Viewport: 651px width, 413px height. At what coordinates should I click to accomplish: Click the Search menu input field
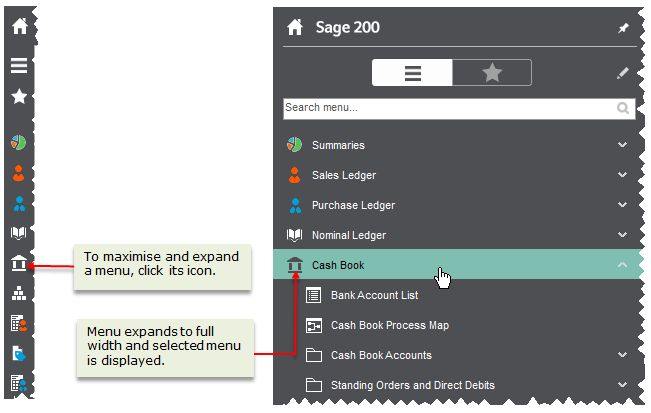click(459, 109)
